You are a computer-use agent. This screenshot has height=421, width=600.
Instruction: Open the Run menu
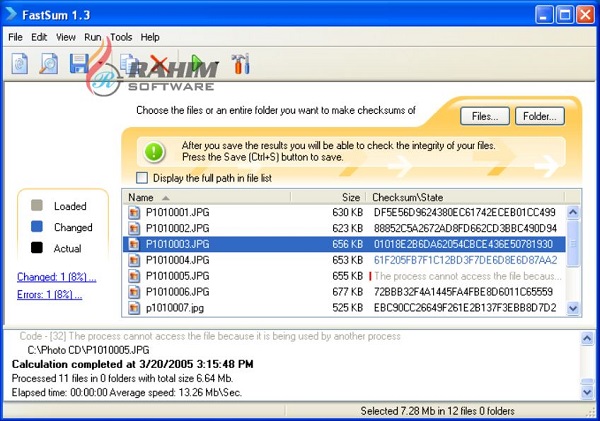pos(93,37)
